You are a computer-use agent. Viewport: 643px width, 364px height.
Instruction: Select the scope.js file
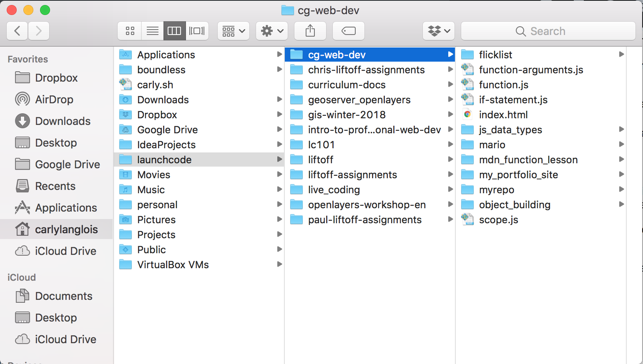(498, 220)
